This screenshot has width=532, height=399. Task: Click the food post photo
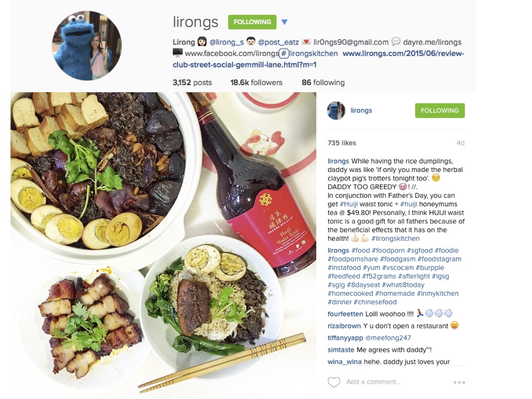164,245
